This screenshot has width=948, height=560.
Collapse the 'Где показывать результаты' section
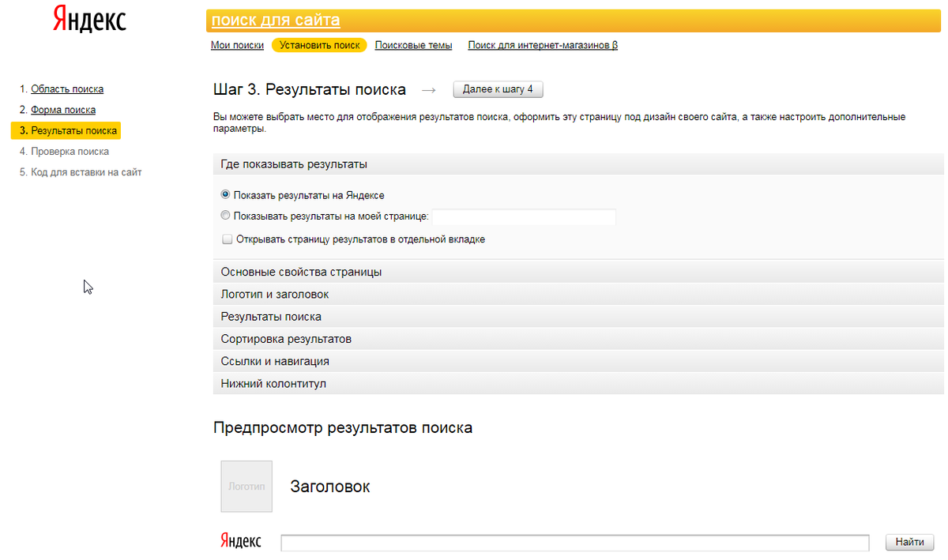[578, 164]
